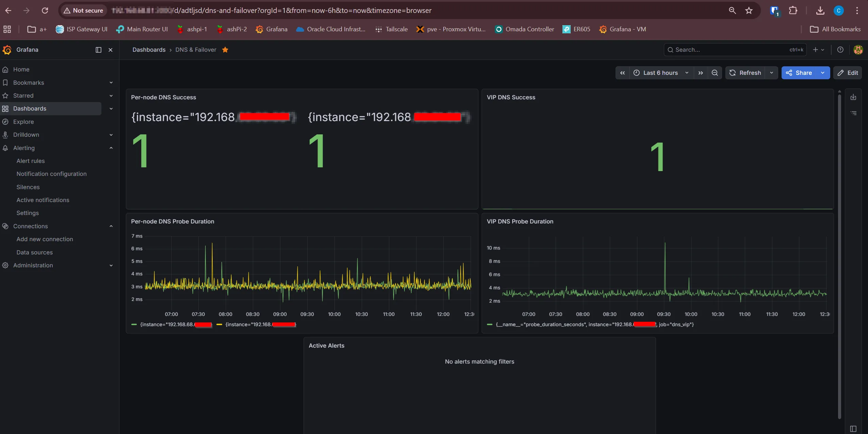The image size is (868, 434).
Task: Click the Share dashboard button
Action: (x=798, y=73)
